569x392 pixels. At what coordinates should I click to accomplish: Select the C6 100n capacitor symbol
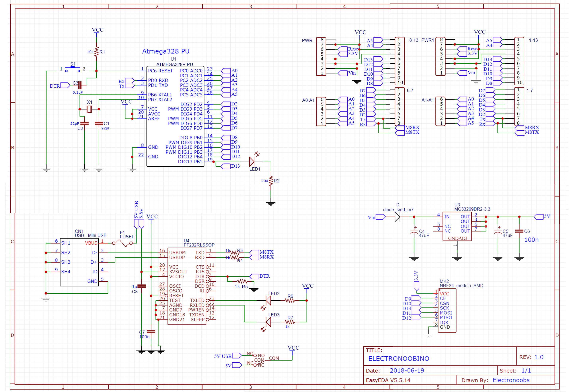pos(519,231)
